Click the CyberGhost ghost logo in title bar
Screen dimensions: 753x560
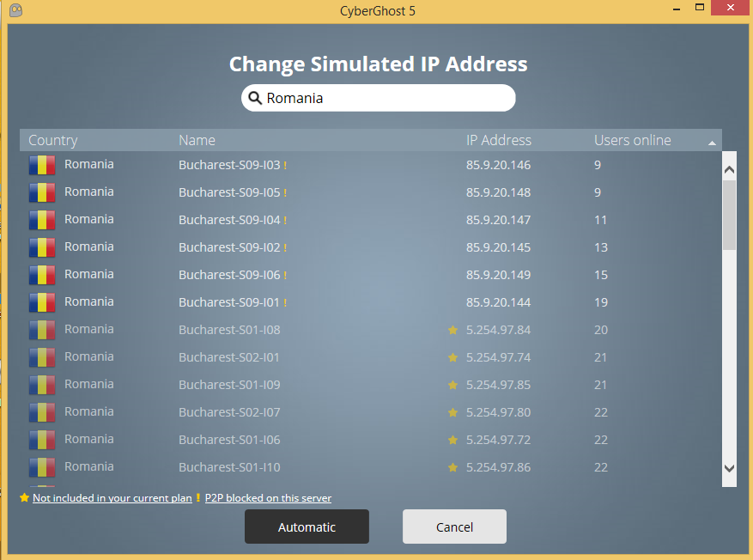(15, 10)
